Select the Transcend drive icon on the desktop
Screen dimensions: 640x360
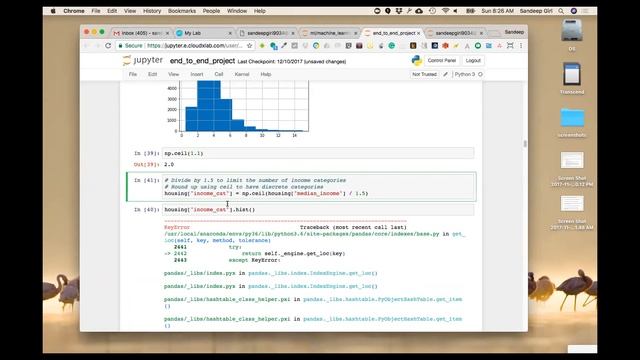point(572,74)
